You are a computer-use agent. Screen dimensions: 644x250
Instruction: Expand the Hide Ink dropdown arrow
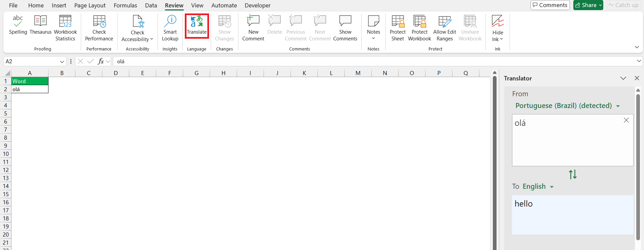(x=501, y=39)
